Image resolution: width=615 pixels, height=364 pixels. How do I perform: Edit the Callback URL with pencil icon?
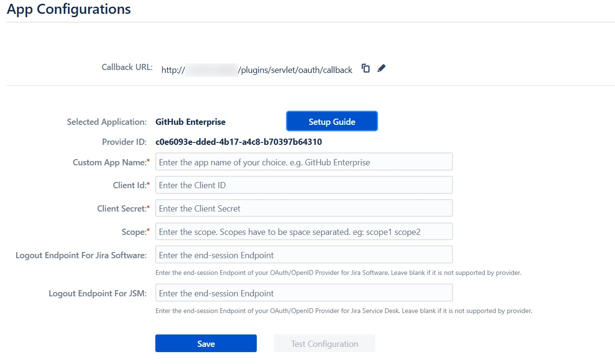pos(381,68)
